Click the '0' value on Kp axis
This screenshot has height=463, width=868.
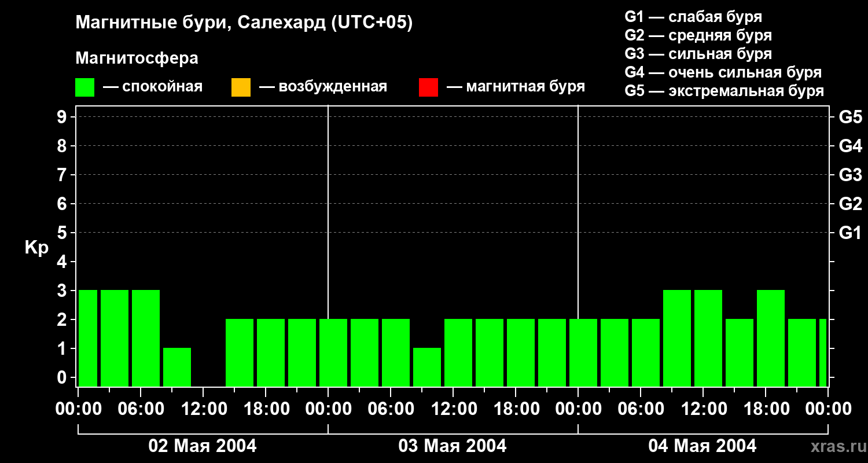(x=63, y=378)
